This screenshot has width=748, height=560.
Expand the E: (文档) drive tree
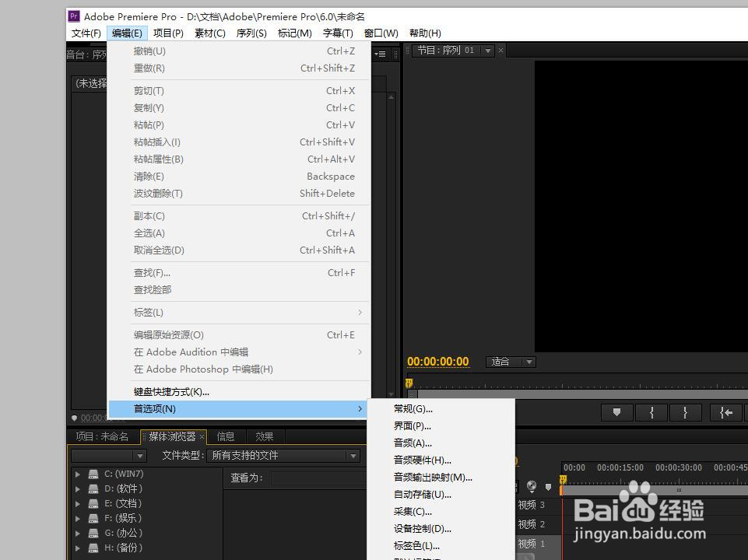coord(77,504)
